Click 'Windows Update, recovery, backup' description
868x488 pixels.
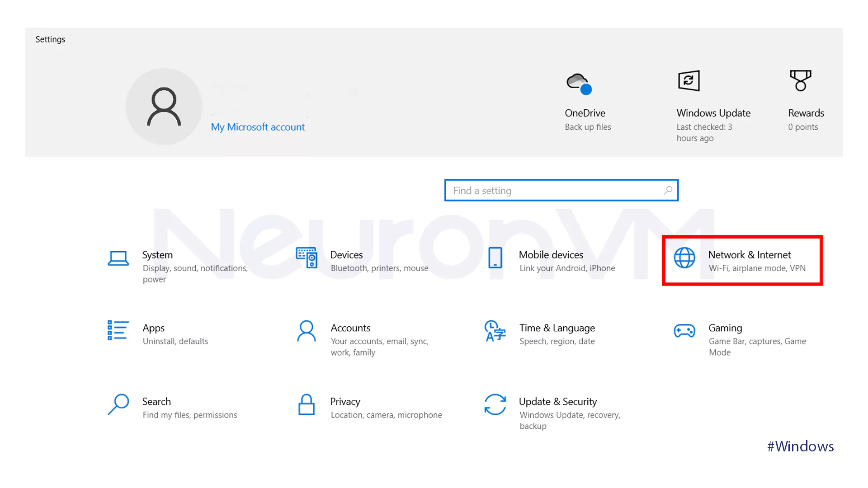[570, 421]
